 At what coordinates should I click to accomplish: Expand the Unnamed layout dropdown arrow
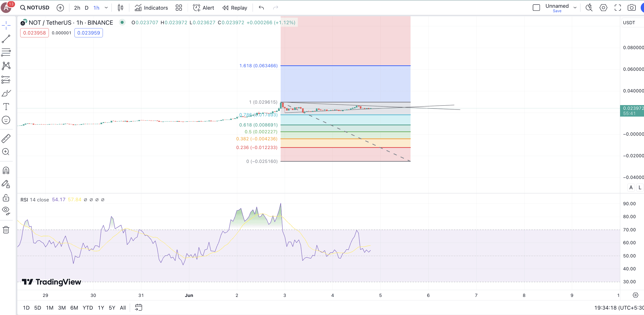(x=575, y=8)
